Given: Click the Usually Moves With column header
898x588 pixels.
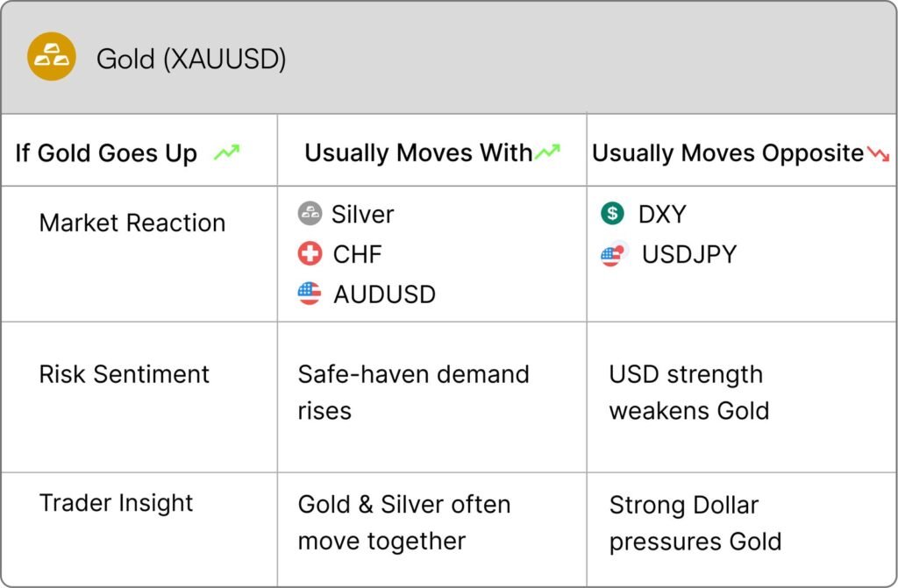Looking at the screenshot, I should pyautogui.click(x=418, y=152).
